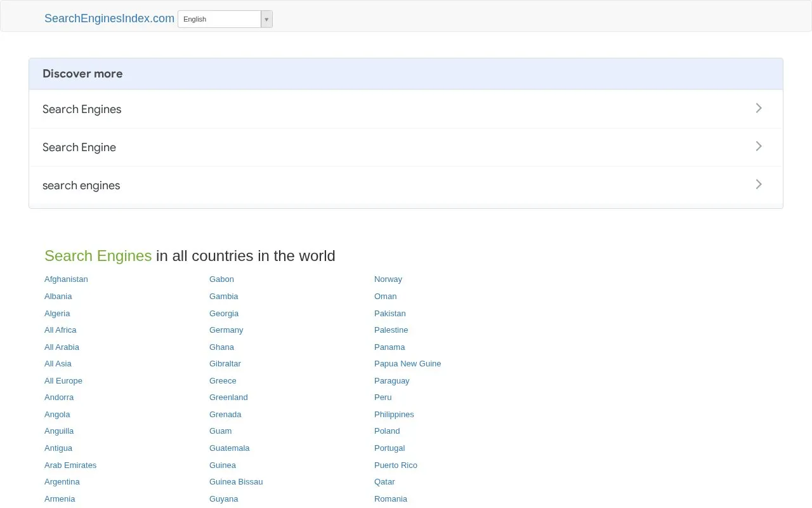Visit the Philippines search engines page
The height and width of the screenshot is (508, 812).
click(394, 415)
